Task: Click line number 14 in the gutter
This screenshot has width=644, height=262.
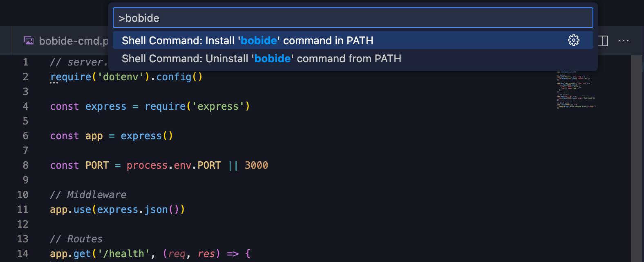Action: coord(23,254)
